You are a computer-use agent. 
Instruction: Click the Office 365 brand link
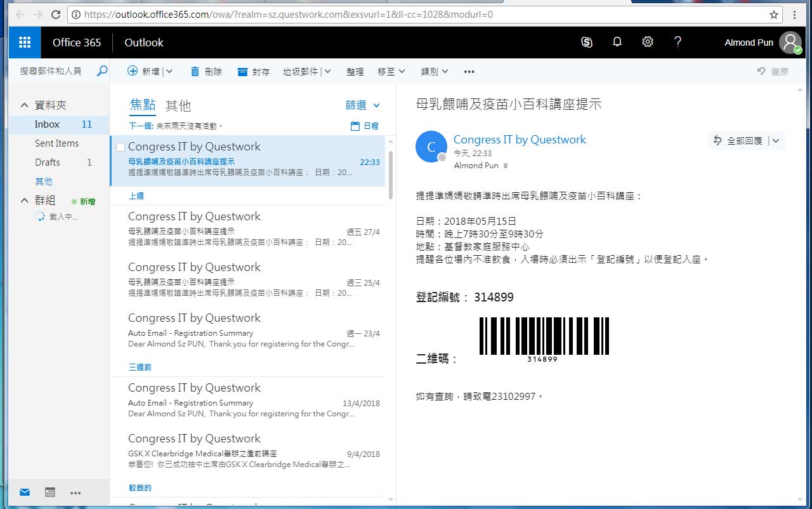pos(77,43)
